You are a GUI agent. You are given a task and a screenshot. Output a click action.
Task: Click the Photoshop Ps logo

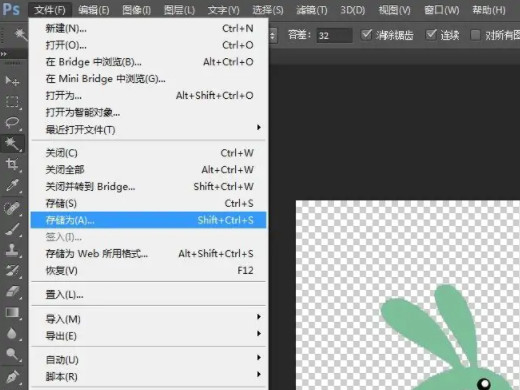click(x=11, y=9)
